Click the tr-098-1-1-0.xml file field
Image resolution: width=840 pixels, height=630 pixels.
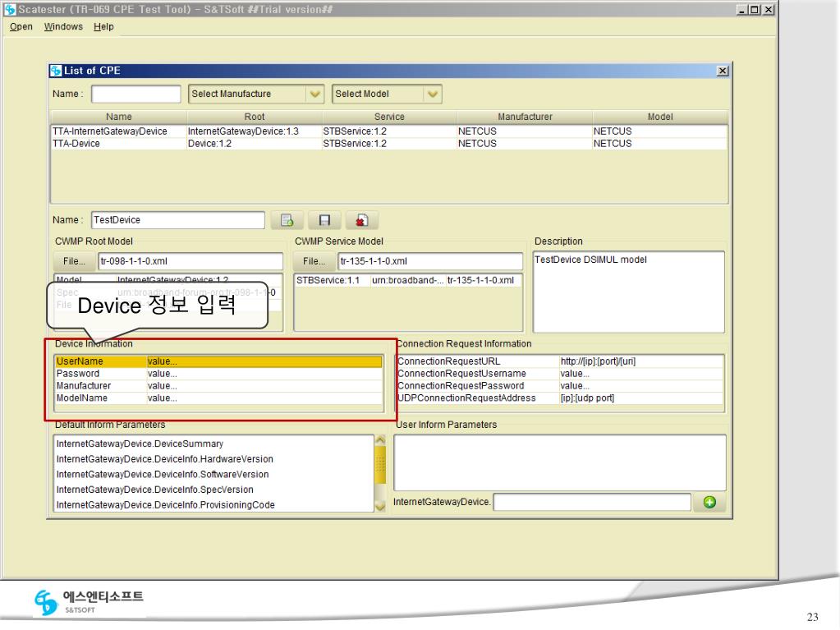point(190,261)
